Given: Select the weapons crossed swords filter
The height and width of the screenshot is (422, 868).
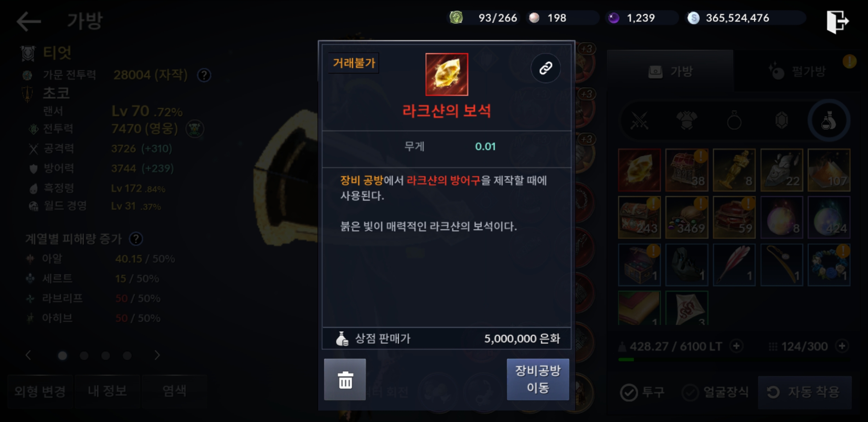Looking at the screenshot, I should click(x=640, y=121).
